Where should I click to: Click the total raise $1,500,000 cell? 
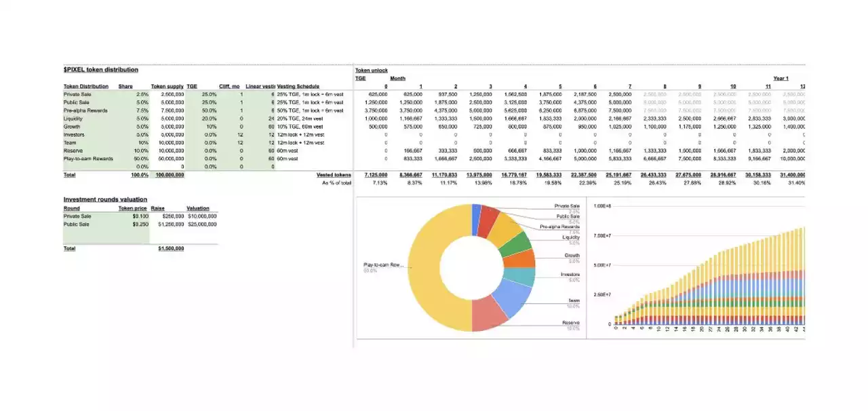pyautogui.click(x=170, y=249)
